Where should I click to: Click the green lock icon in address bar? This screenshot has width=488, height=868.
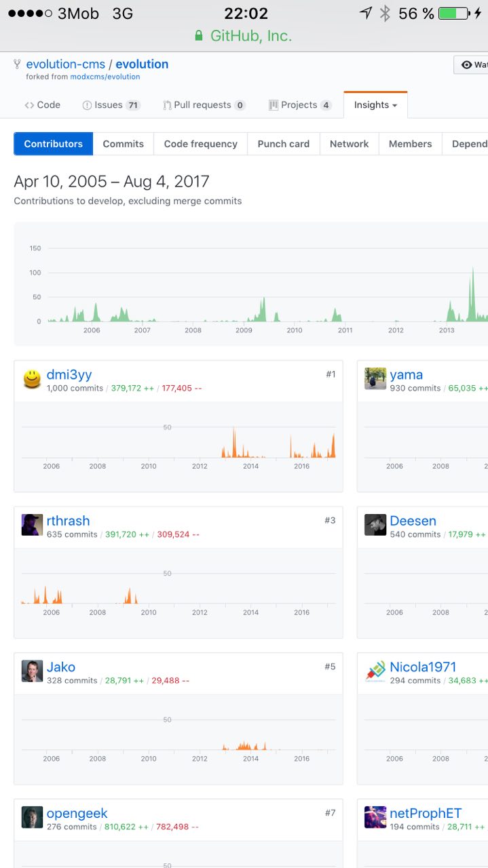[199, 36]
